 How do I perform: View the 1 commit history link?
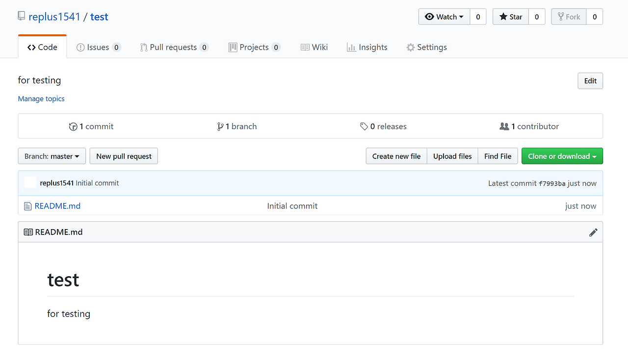click(x=91, y=127)
